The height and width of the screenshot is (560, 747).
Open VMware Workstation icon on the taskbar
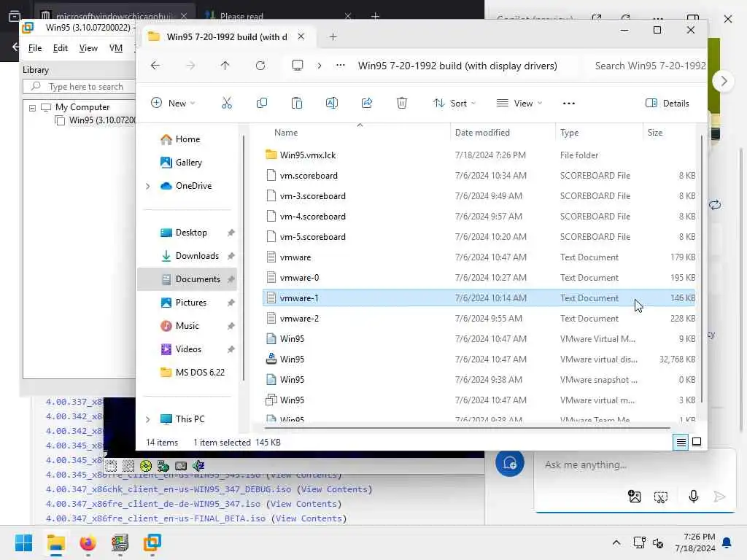point(152,542)
